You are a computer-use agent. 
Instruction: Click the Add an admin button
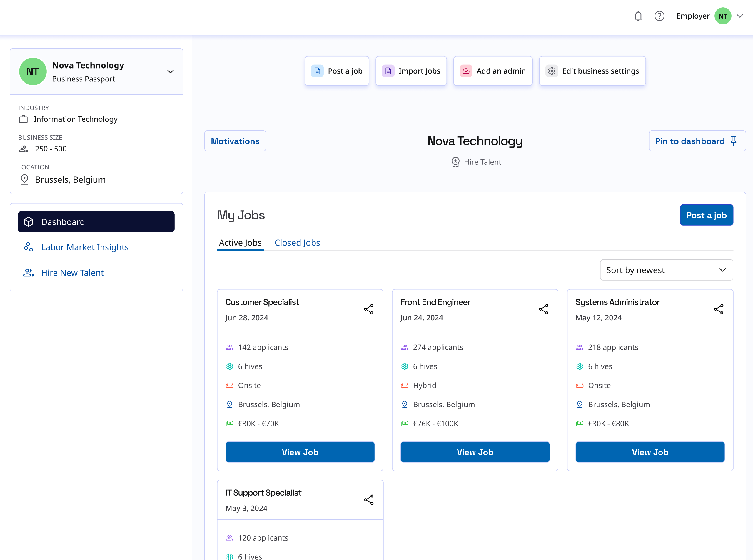click(x=493, y=71)
